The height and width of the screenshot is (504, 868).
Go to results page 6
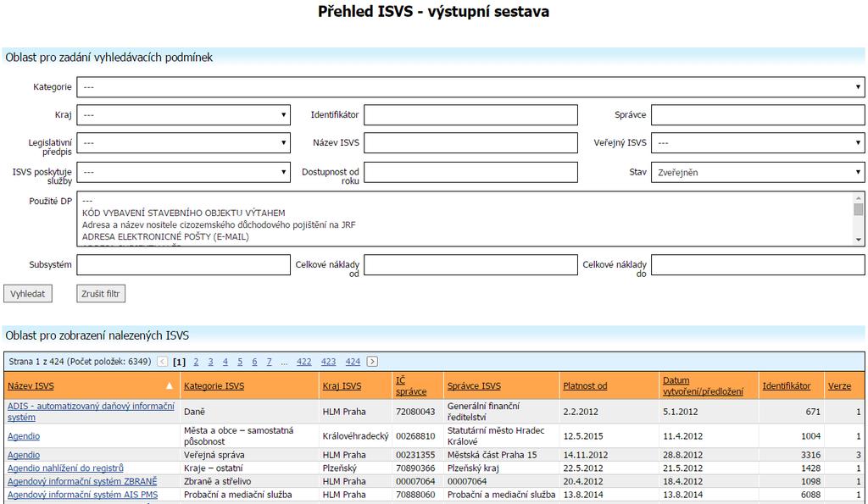tap(254, 362)
